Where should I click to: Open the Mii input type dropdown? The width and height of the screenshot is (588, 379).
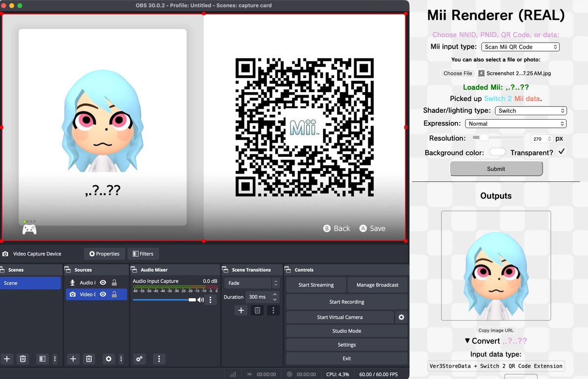tap(520, 47)
